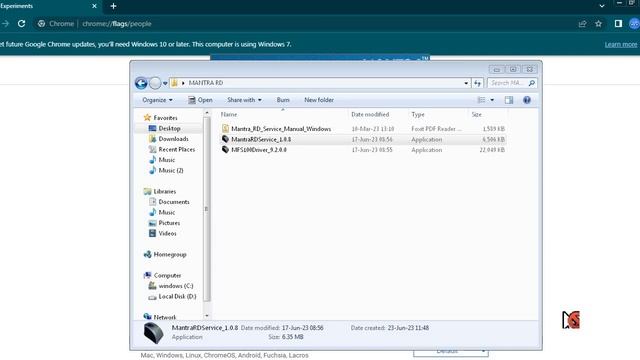Select the MFS100Driver_9.2.0.0 application file
This screenshot has width=640, height=360.
point(259,150)
